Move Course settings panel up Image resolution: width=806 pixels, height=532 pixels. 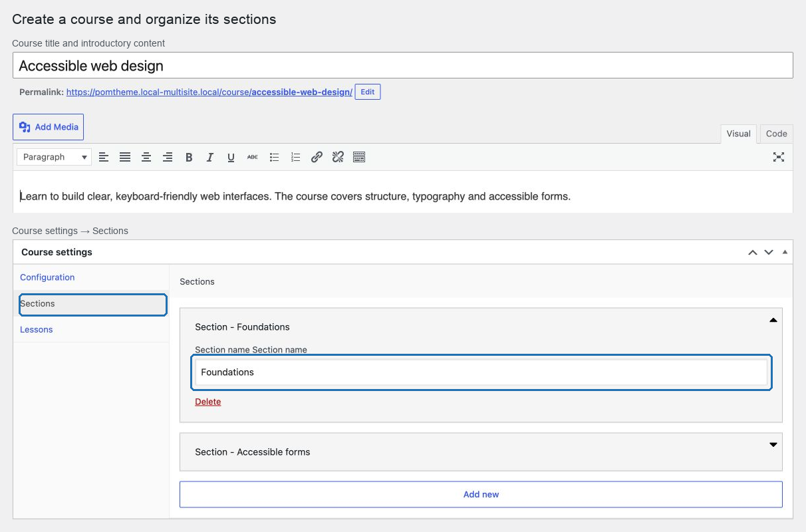coord(753,253)
